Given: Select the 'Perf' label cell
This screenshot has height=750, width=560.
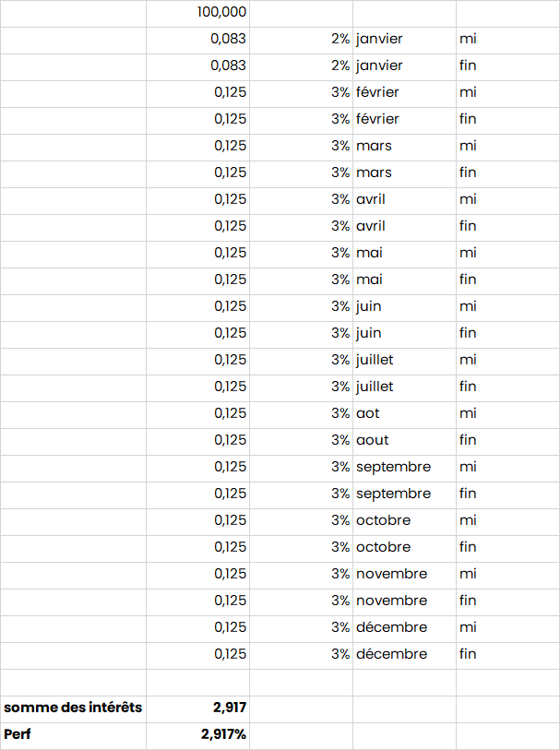Looking at the screenshot, I should tap(72, 735).
